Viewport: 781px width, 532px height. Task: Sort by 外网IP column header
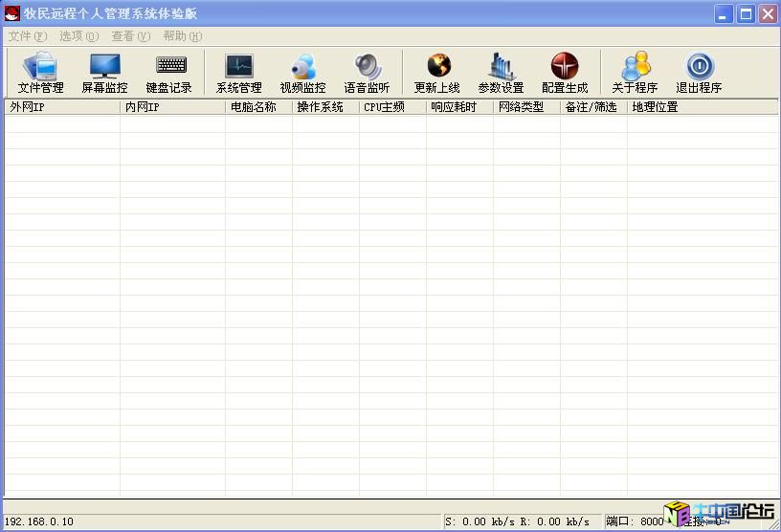62,107
